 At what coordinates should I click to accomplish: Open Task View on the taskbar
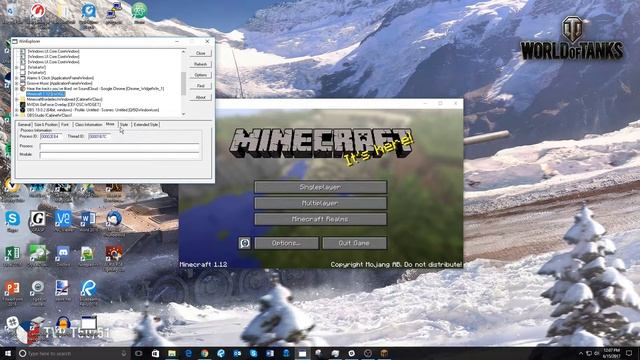point(139,353)
